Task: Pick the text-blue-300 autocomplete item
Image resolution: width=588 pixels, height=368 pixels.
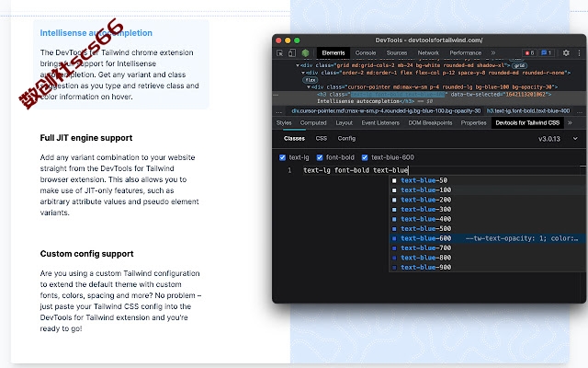Action: tap(487, 210)
